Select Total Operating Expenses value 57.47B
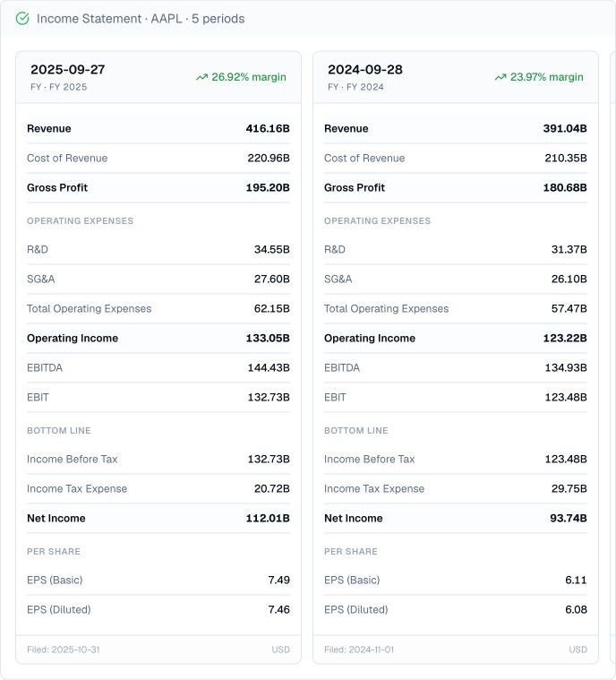This screenshot has width=616, height=680. point(569,308)
